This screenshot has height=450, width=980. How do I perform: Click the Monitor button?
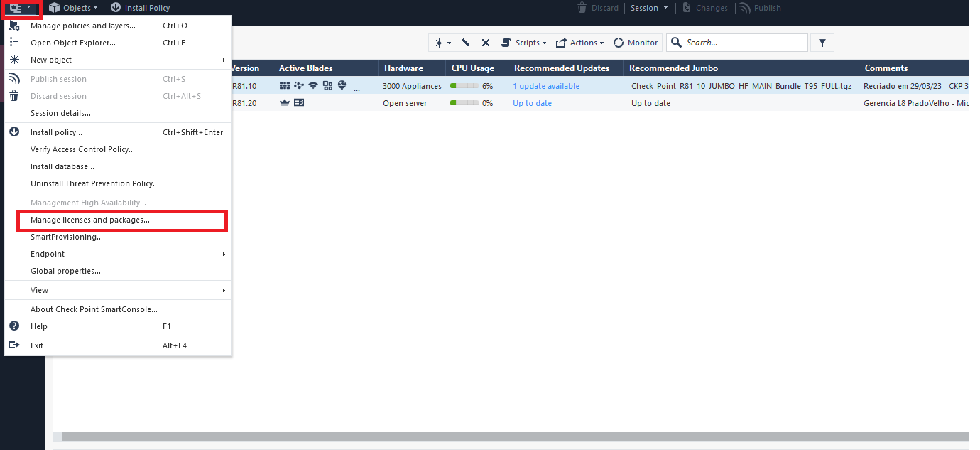coord(636,43)
